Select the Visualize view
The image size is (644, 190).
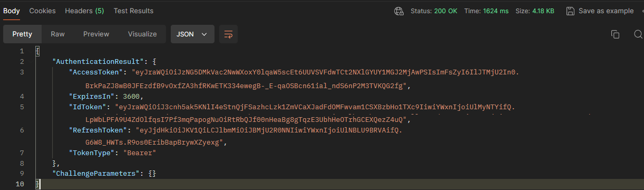pos(142,34)
